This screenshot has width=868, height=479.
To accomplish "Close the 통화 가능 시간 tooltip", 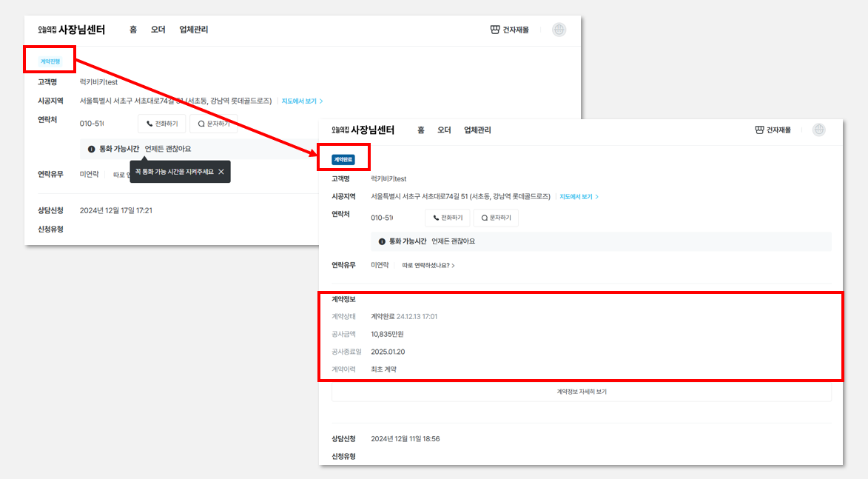I will (x=221, y=172).
